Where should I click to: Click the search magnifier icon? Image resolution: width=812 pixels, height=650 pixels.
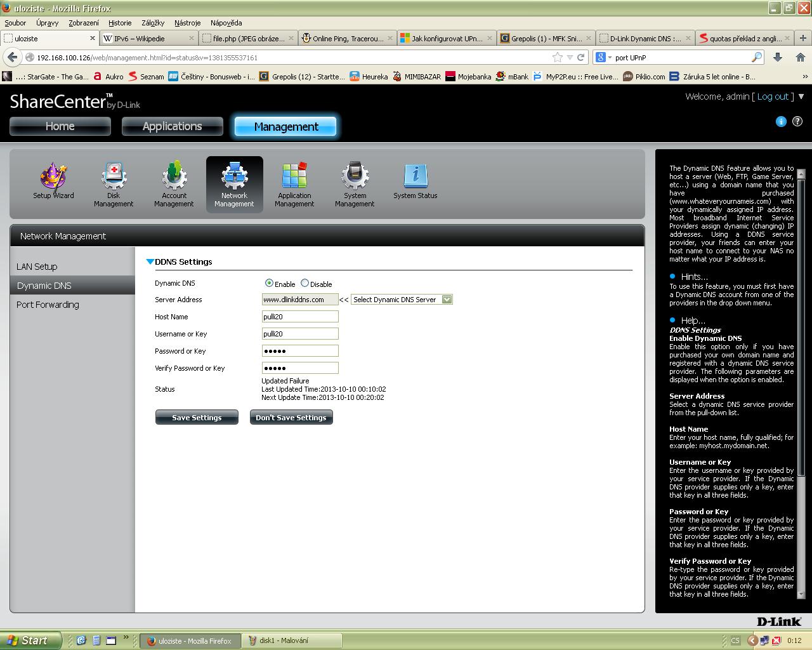[757, 57]
